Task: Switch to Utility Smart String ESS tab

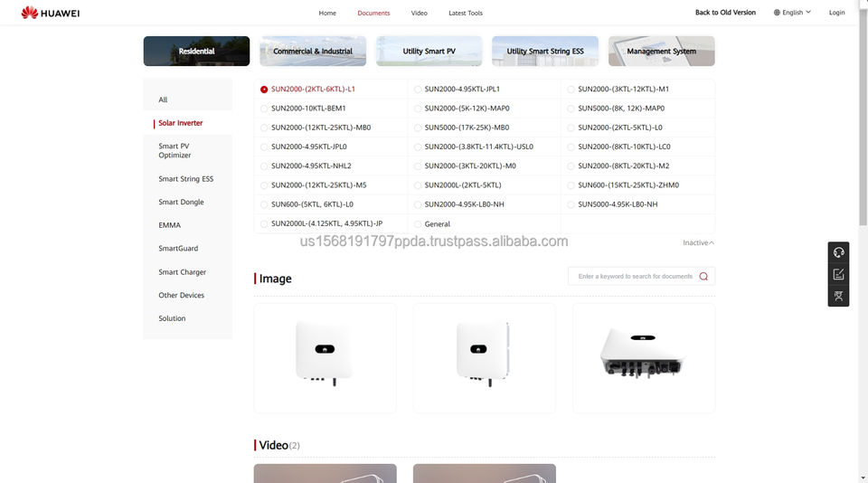Action: click(545, 51)
